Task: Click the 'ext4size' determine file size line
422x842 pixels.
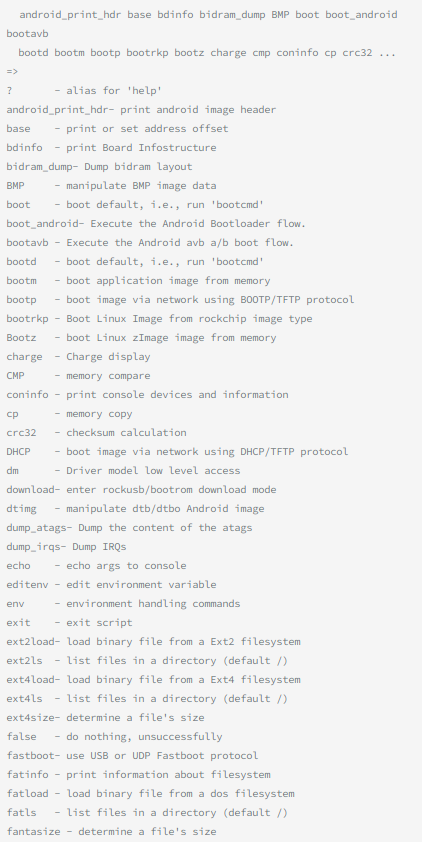Action: (x=105, y=717)
